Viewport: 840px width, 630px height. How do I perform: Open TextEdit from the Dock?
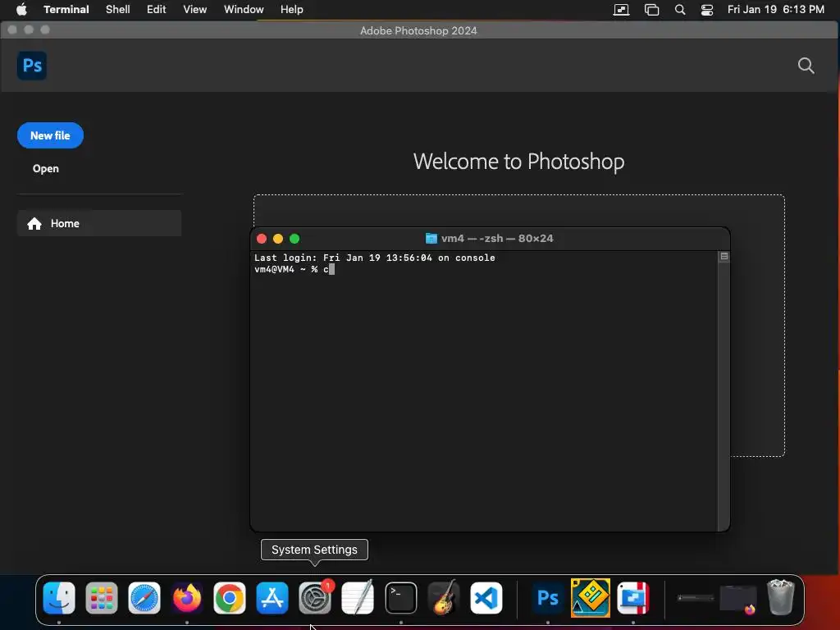pos(358,598)
